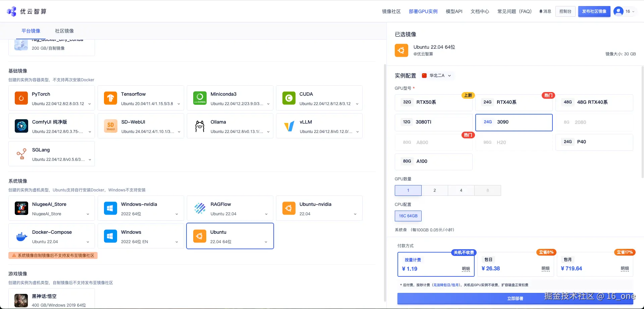Open the account 16 dropdown arrow
The height and width of the screenshot is (309, 644).
[x=633, y=12]
